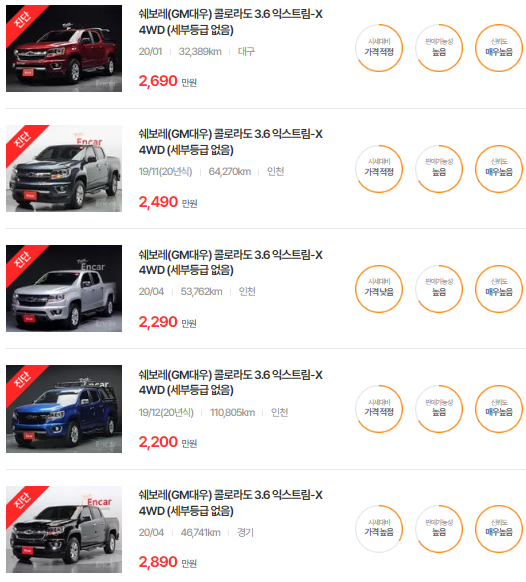This screenshot has width=526, height=582.
Task: Open the blue Colorado pickup photo
Action: [64, 409]
